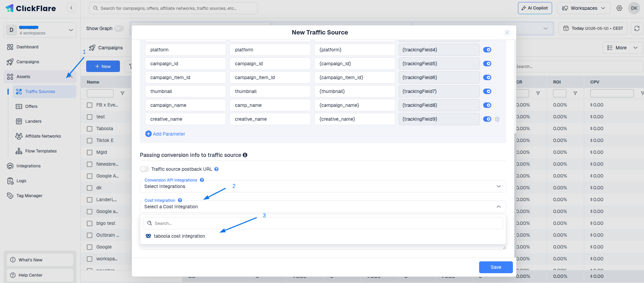Disable the thumbnail parameter toggle

[487, 91]
